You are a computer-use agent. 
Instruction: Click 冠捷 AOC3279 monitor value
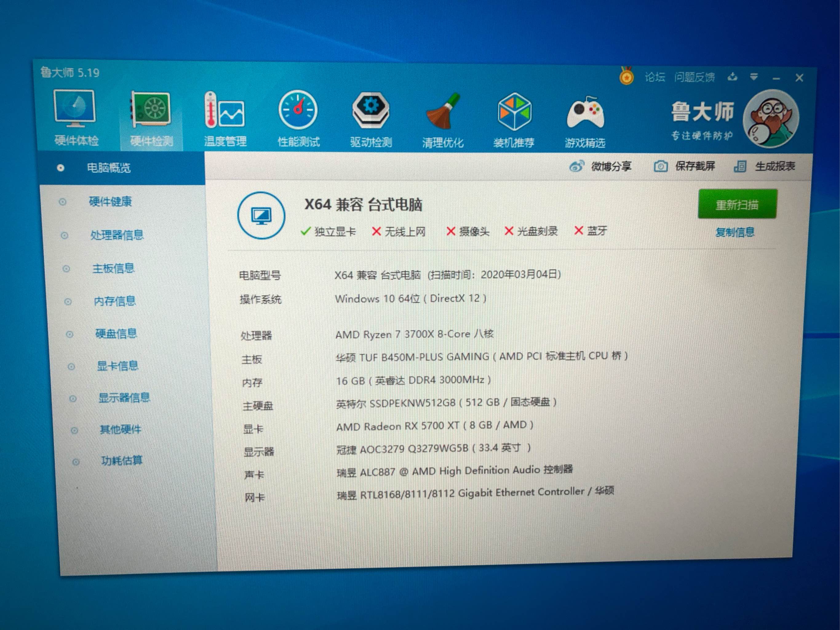[434, 449]
